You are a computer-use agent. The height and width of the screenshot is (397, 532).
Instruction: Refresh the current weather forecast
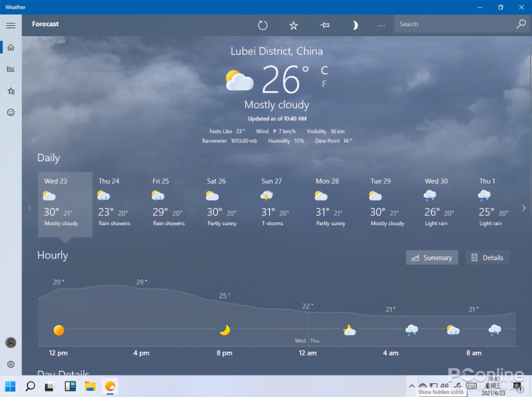[x=263, y=25]
